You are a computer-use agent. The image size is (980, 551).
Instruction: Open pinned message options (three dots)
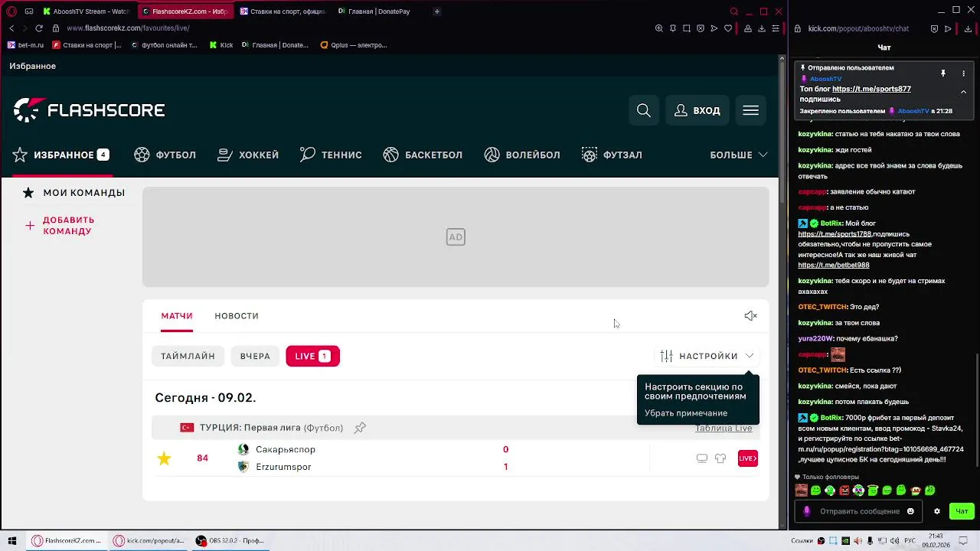(x=963, y=73)
